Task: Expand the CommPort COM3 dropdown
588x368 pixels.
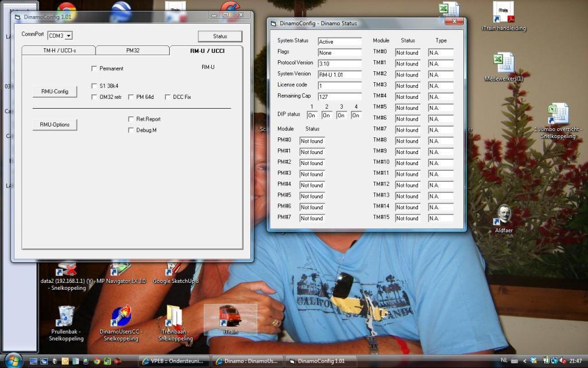Action: [69, 36]
